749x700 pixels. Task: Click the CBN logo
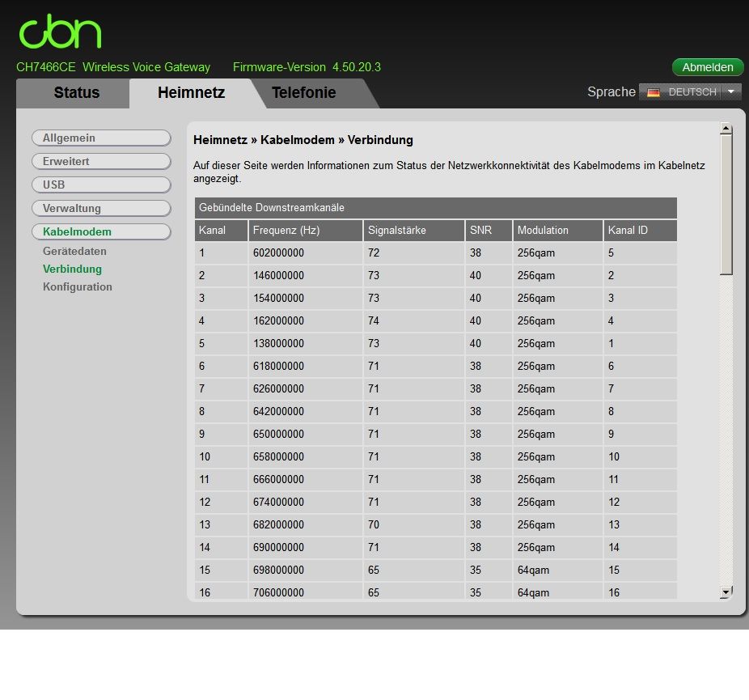point(60,31)
